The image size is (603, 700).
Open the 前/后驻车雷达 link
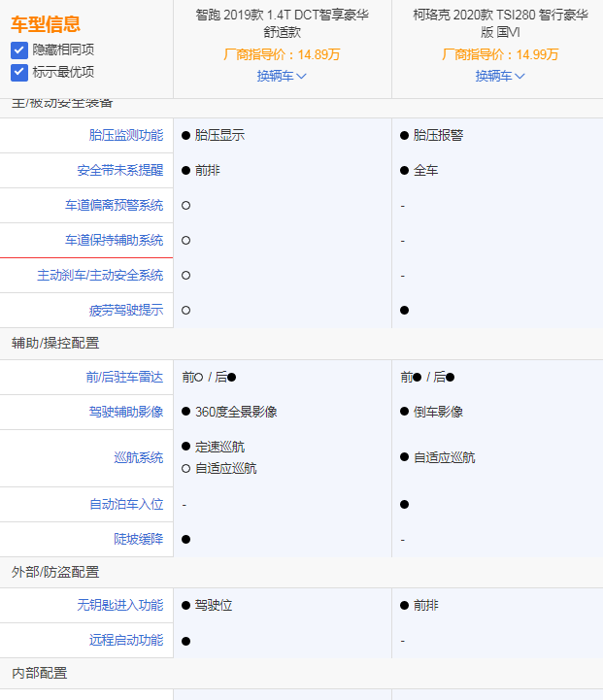(124, 377)
